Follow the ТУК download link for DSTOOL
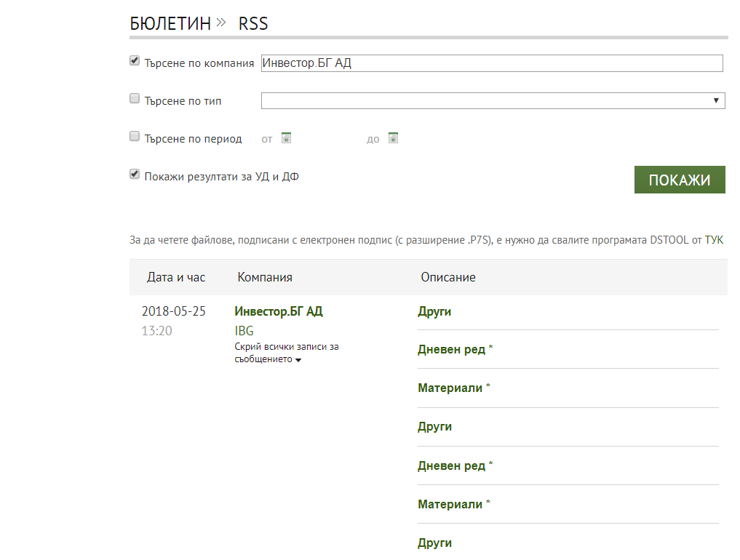Image resolution: width=740 pixels, height=560 pixels. (x=714, y=240)
